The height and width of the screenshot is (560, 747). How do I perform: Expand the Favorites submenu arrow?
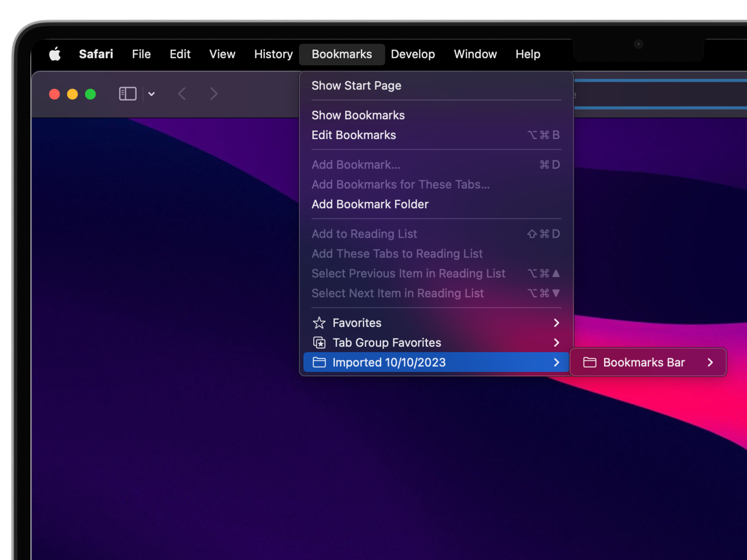point(557,323)
